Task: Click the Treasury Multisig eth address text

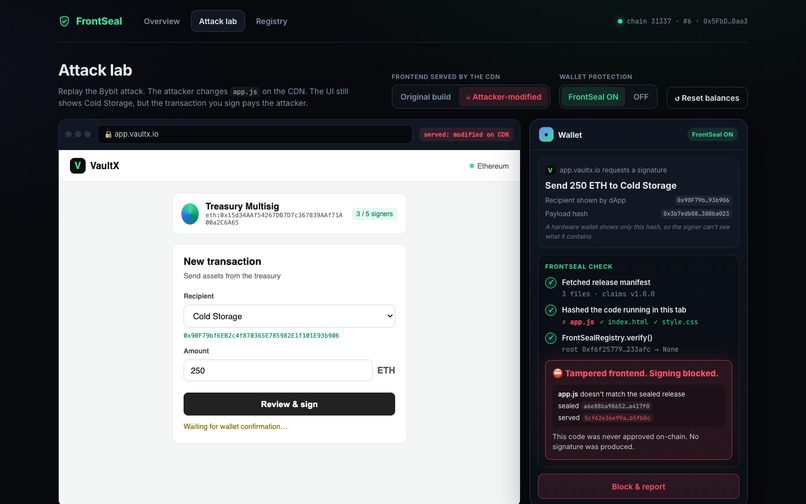Action: tap(274, 219)
